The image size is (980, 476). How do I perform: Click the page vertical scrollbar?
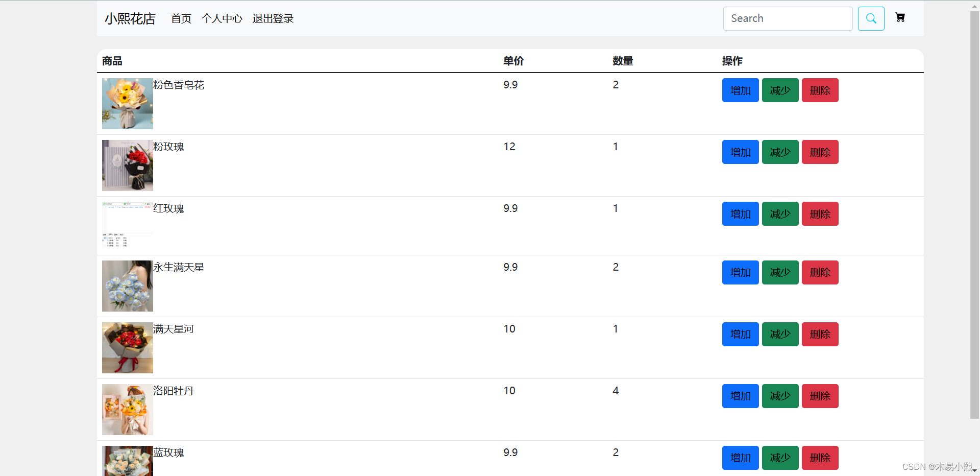(x=974, y=215)
